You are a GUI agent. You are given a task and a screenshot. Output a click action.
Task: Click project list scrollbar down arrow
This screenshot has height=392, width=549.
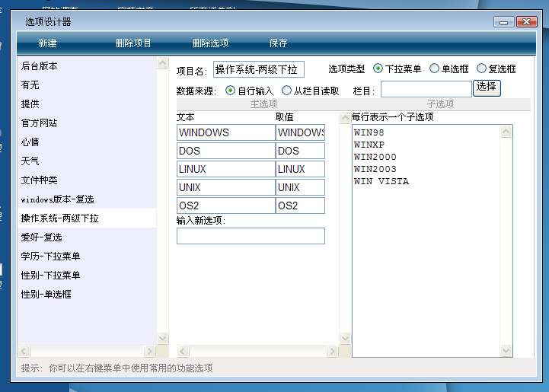click(x=162, y=338)
